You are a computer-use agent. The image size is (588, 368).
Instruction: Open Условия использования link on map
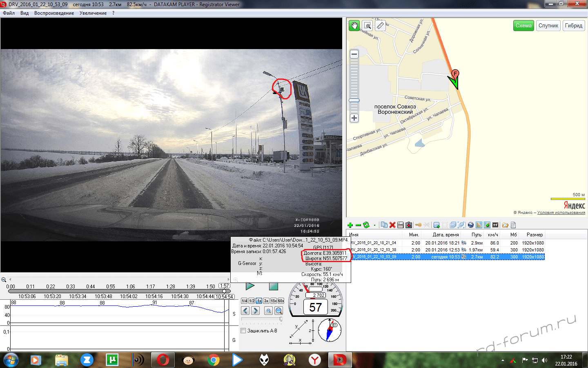[561, 213]
